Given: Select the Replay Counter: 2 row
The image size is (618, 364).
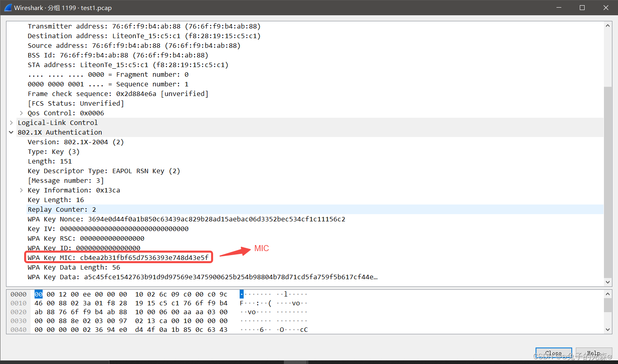Looking at the screenshot, I should pos(315,209).
